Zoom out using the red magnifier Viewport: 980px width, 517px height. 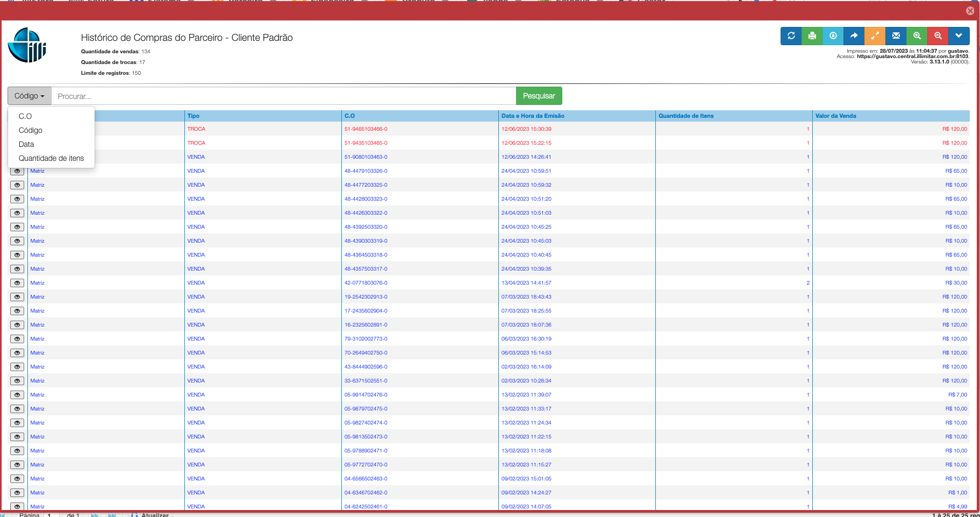pos(938,36)
